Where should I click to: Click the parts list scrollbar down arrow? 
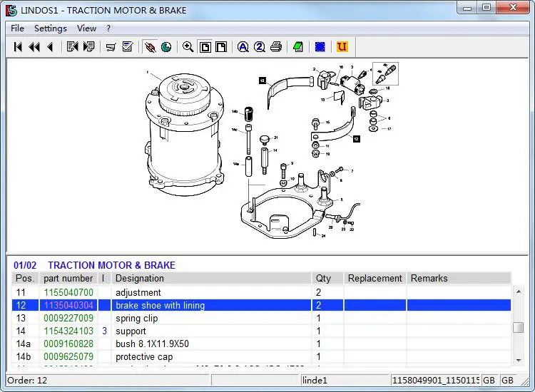point(519,361)
